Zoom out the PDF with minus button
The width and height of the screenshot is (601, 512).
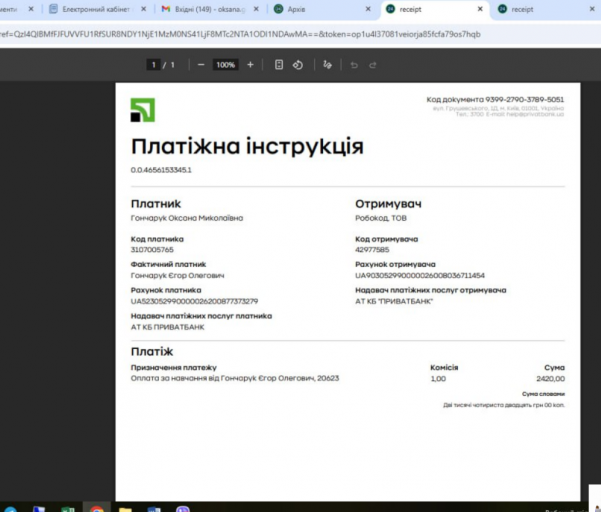(201, 65)
